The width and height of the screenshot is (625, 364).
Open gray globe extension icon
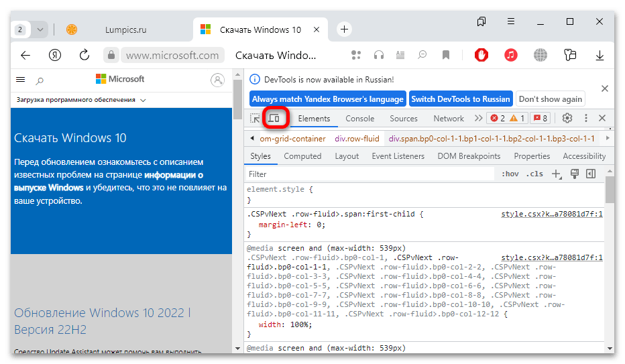pyautogui.click(x=540, y=55)
